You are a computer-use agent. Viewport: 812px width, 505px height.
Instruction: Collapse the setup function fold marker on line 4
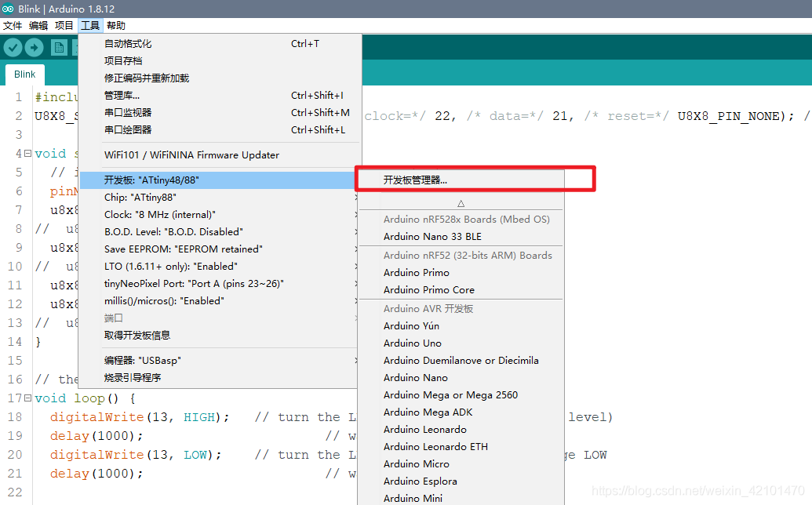[28, 153]
